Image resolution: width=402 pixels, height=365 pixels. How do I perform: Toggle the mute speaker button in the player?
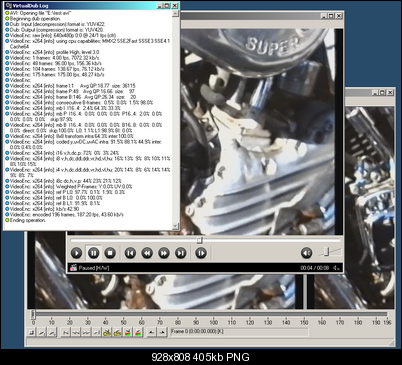point(306,253)
